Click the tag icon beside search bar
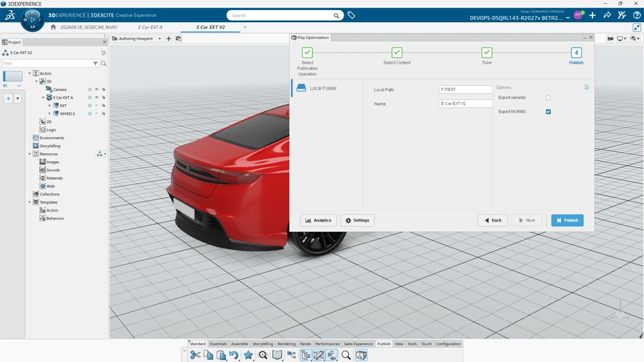The image size is (644, 362). point(351,15)
